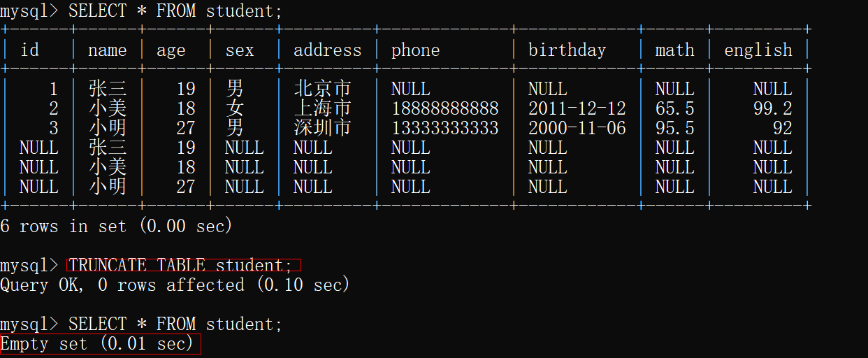Click the 'id' column header
This screenshot has height=358, width=868.
30,50
